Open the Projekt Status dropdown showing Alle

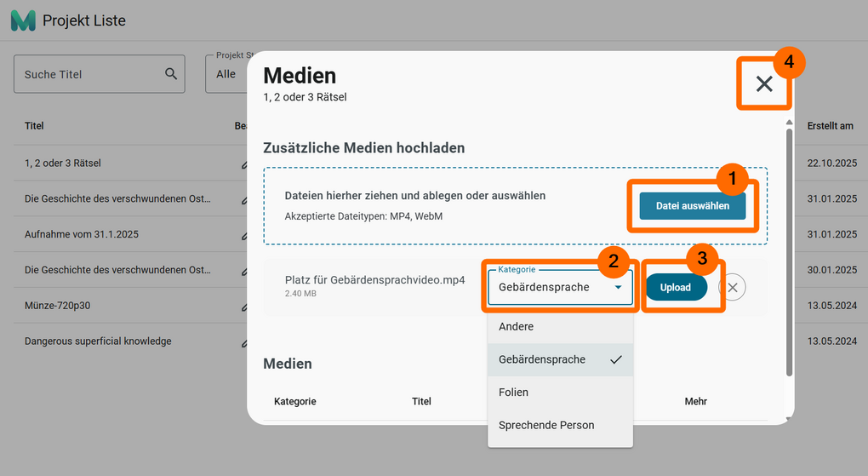(226, 74)
